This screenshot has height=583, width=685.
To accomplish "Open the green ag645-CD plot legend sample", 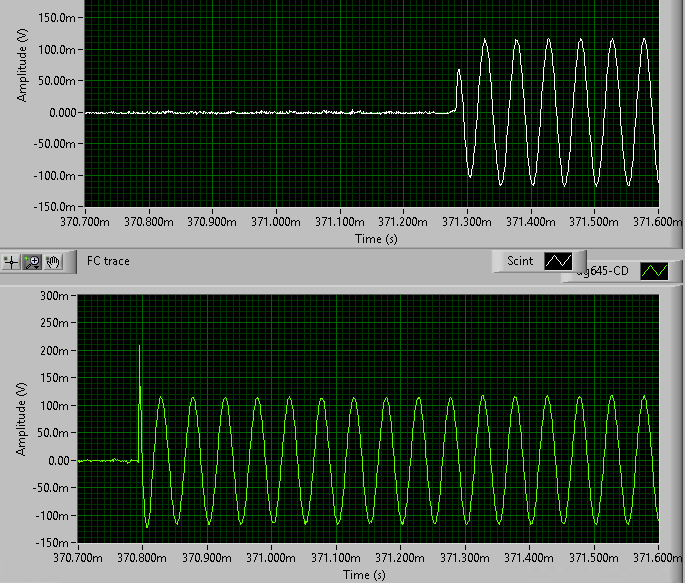I will click(654, 271).
